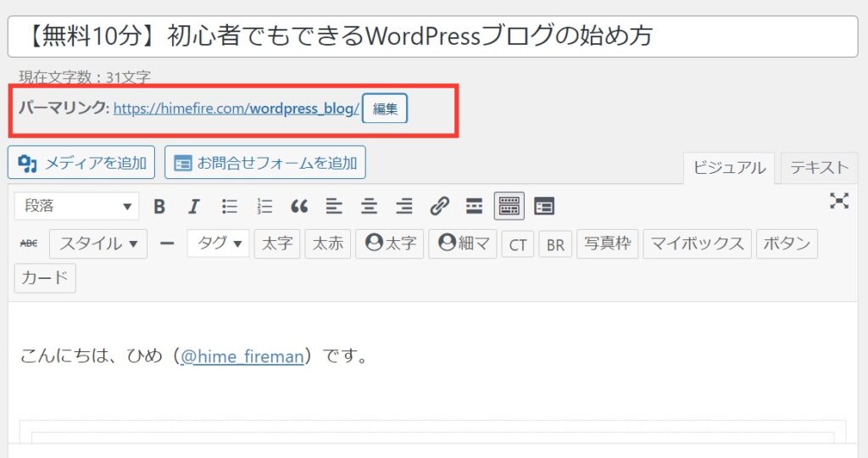Align text left

click(x=334, y=207)
